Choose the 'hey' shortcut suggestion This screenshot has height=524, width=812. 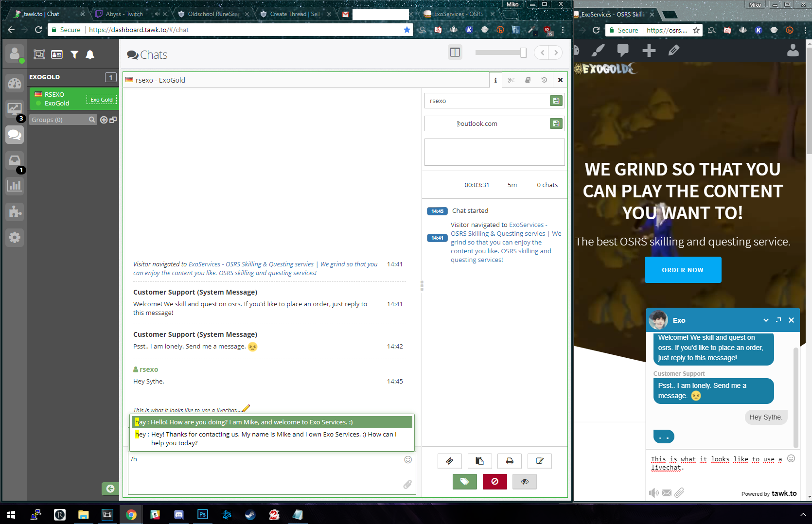272,438
